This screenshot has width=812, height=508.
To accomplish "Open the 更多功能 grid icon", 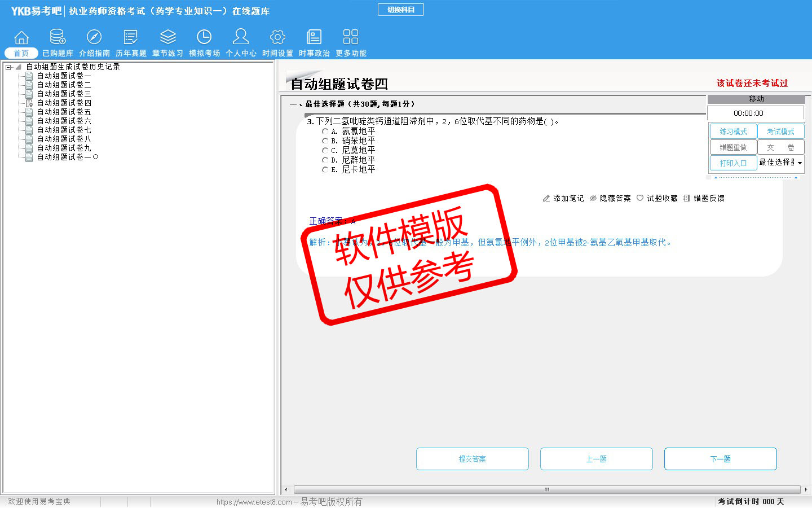I will pyautogui.click(x=351, y=37).
